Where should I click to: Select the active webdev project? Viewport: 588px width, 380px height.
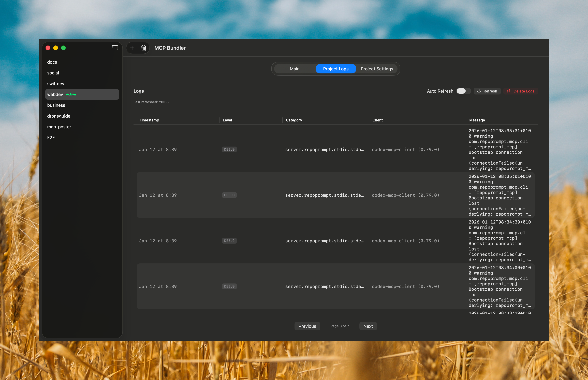pyautogui.click(x=82, y=94)
